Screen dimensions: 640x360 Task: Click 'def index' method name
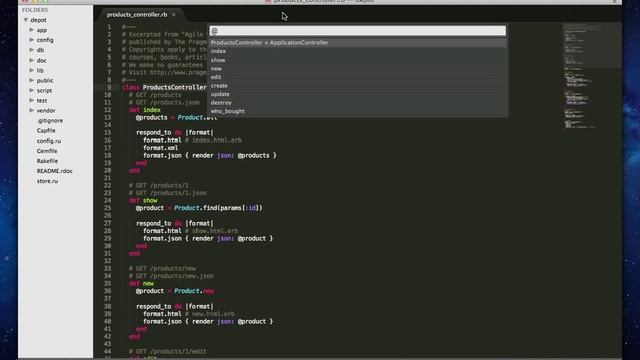[x=151, y=110]
